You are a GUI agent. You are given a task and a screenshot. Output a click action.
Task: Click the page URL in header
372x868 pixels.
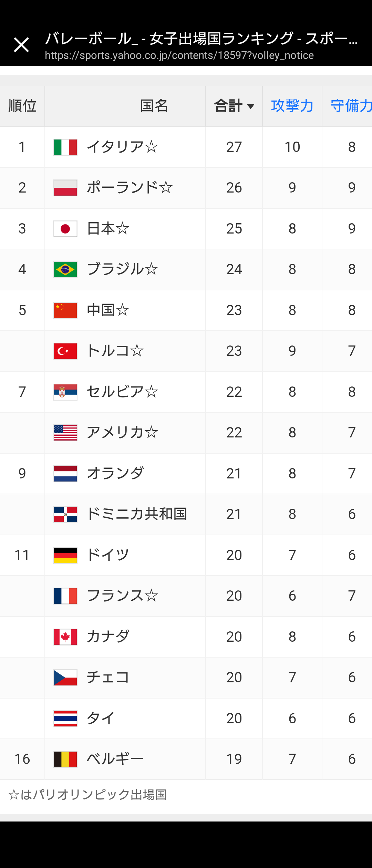click(179, 55)
